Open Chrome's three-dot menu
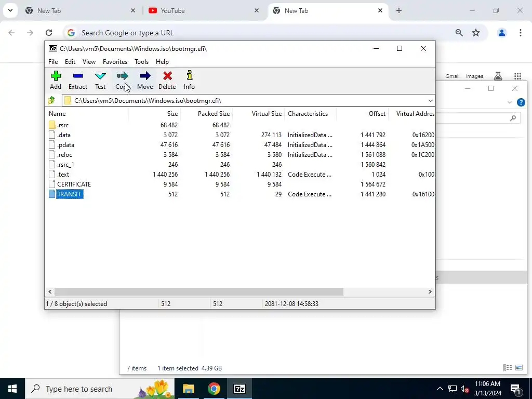 click(x=521, y=33)
